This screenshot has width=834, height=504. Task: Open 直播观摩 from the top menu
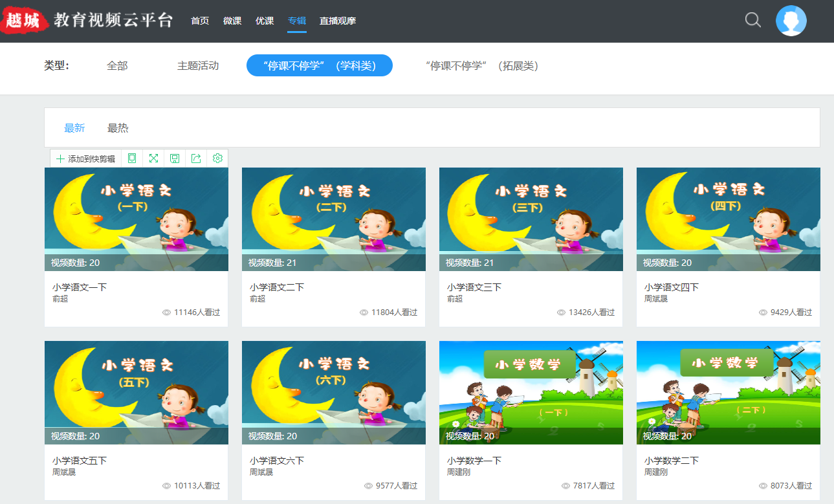click(337, 20)
